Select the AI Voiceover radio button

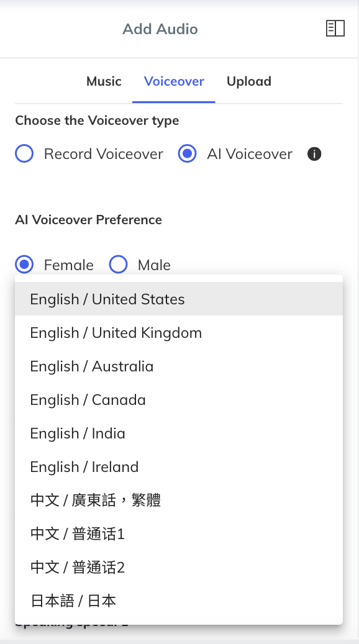187,153
